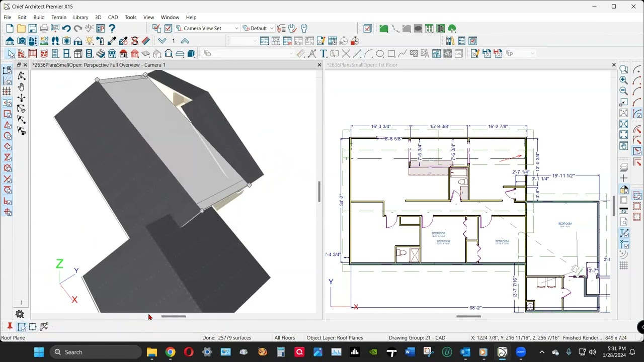Click the Windows Start button
This screenshot has height=362, width=644.
(x=39, y=352)
